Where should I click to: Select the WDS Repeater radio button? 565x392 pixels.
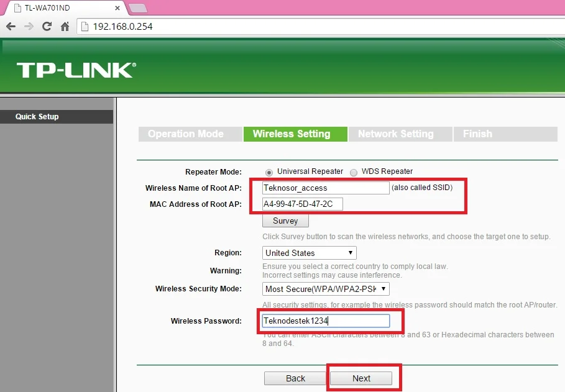click(354, 172)
